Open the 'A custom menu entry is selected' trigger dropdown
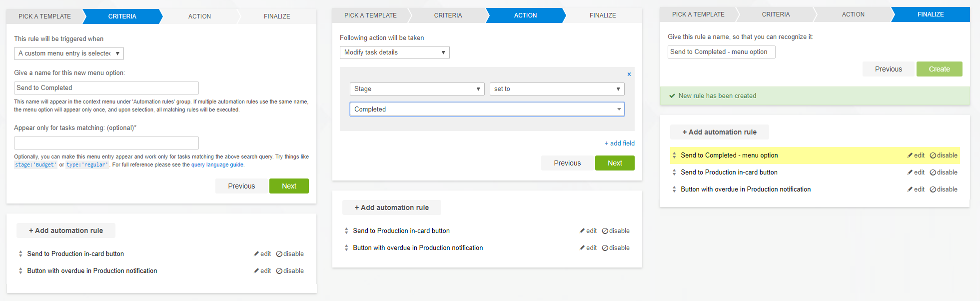 (69, 53)
